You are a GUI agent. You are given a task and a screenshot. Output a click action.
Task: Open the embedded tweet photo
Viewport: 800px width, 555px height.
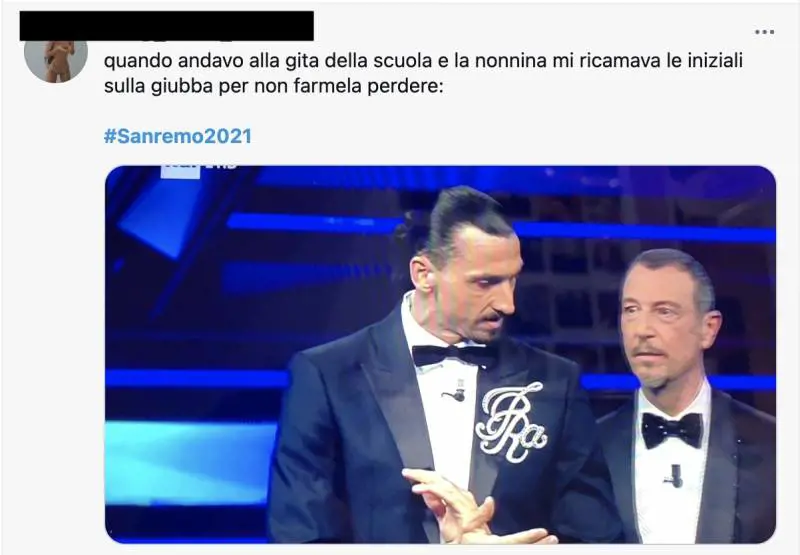(440, 354)
